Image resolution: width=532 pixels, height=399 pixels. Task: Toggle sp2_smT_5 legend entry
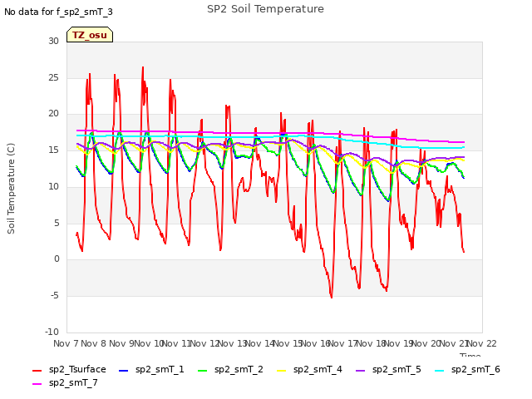tap(388, 369)
